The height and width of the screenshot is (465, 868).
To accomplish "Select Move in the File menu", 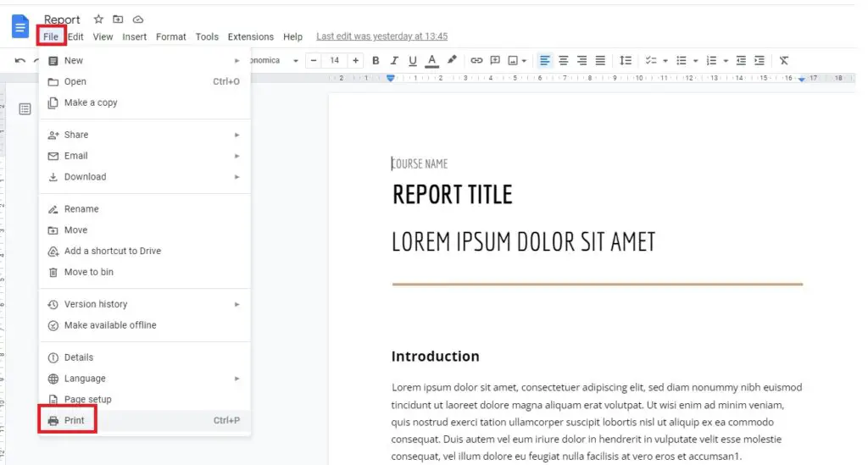I will point(144,230).
